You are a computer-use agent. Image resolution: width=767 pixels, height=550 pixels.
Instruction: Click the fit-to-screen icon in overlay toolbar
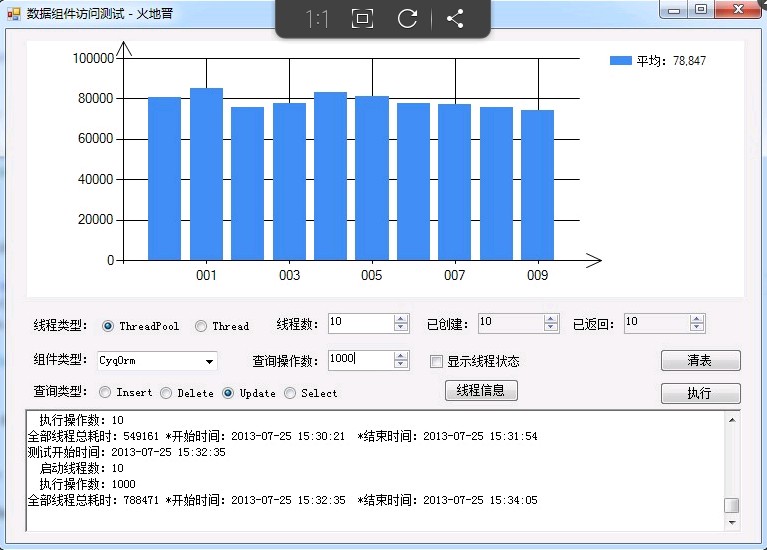[362, 19]
